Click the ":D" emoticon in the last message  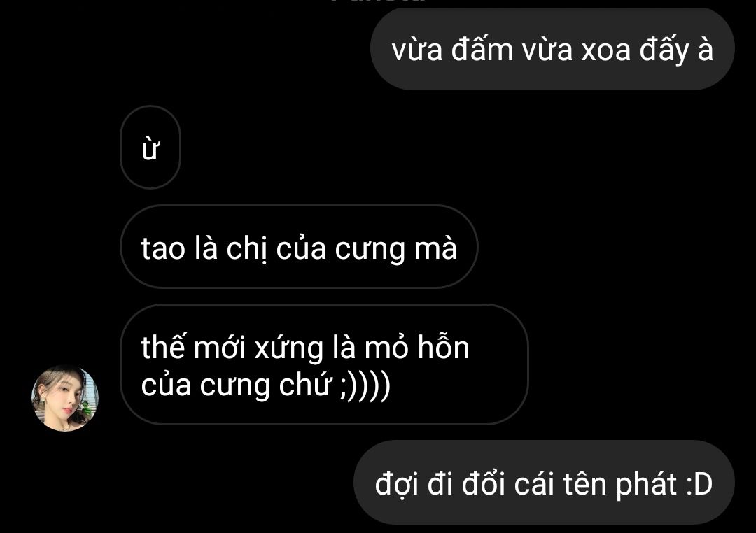(x=699, y=484)
